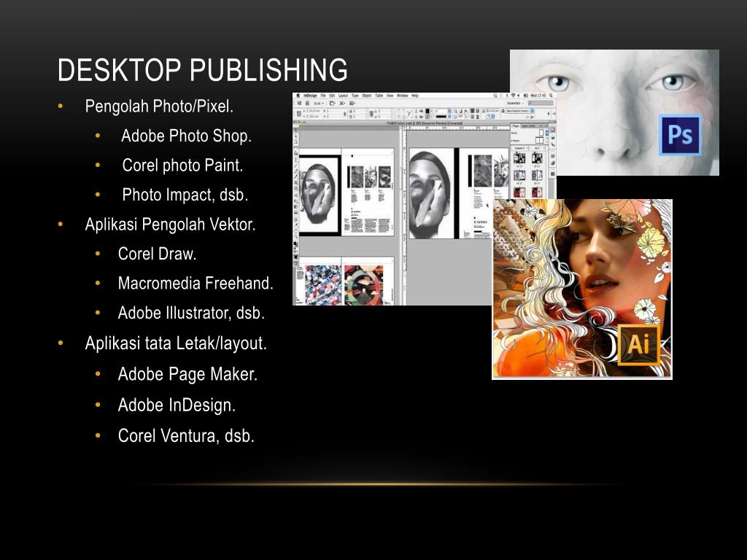Click the Photoshop face artwork image
Viewport: 747px width, 560px height.
pos(614,112)
